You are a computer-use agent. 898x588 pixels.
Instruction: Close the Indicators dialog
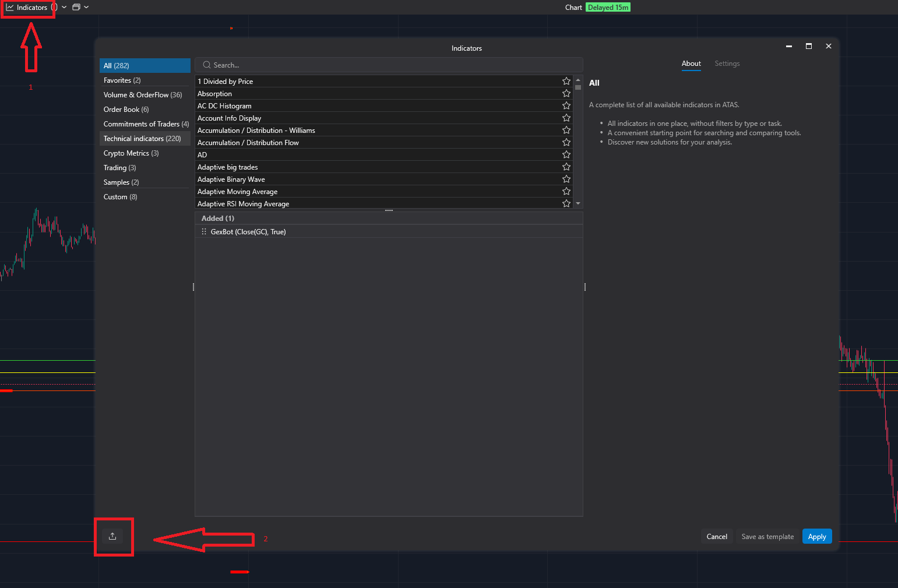pos(829,46)
